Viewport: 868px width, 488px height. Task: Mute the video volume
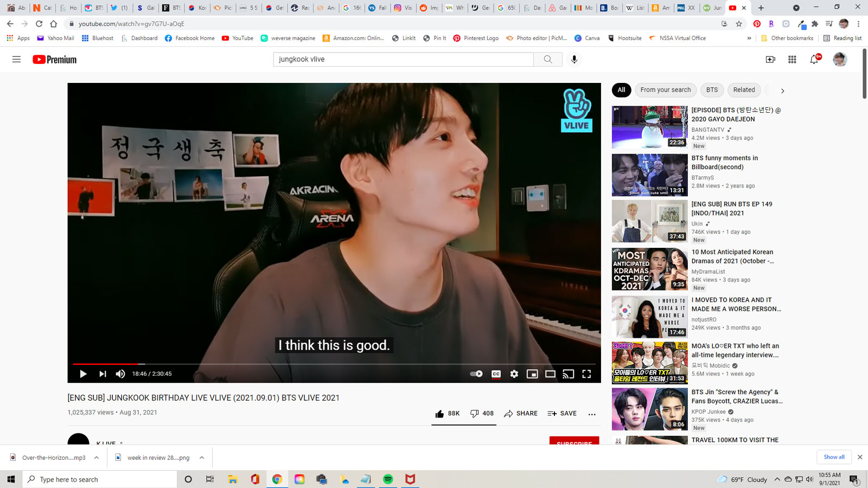(x=120, y=374)
